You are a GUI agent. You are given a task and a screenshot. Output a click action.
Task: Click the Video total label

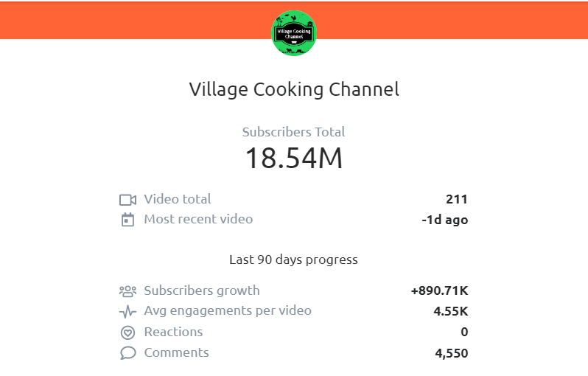(x=178, y=199)
